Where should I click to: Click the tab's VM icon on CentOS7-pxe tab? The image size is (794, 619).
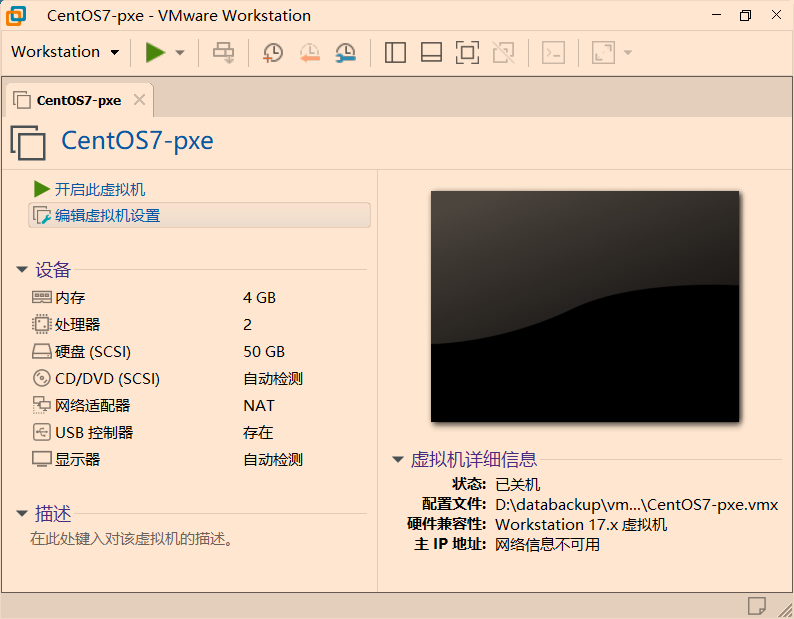click(x=22, y=100)
